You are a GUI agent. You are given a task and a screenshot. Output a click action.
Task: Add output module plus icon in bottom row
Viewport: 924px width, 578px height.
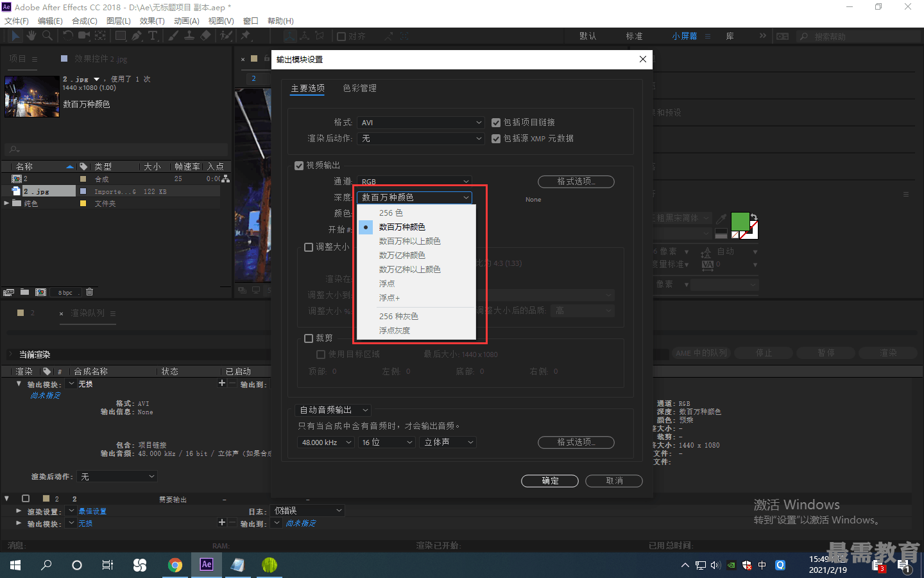click(222, 523)
